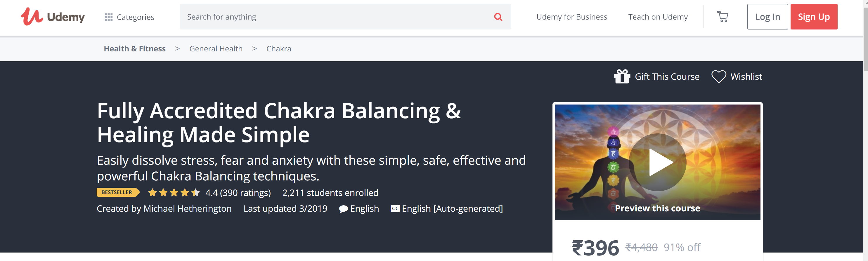Open the shopping cart
Viewport: 868px width, 261px height.
(x=722, y=17)
